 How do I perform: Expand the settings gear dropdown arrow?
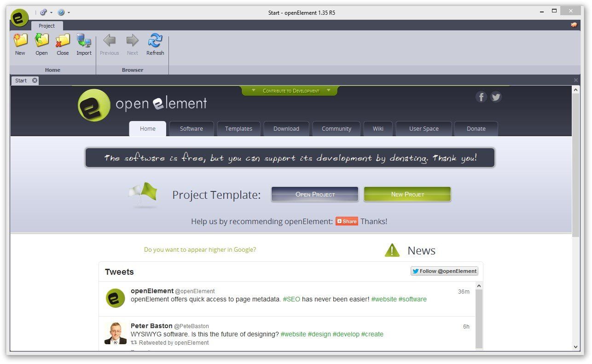pos(51,12)
